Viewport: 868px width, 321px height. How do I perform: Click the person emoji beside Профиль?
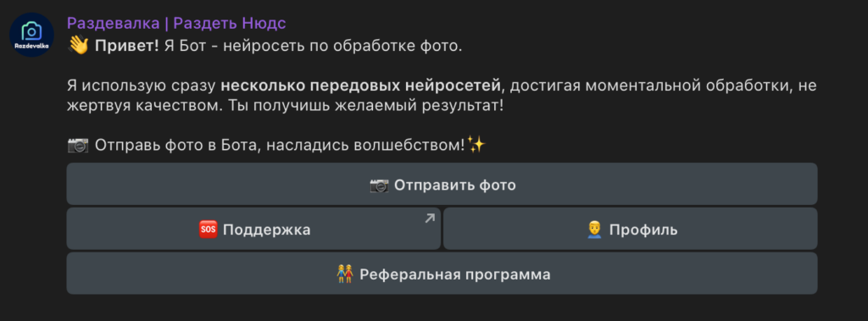[x=594, y=230]
